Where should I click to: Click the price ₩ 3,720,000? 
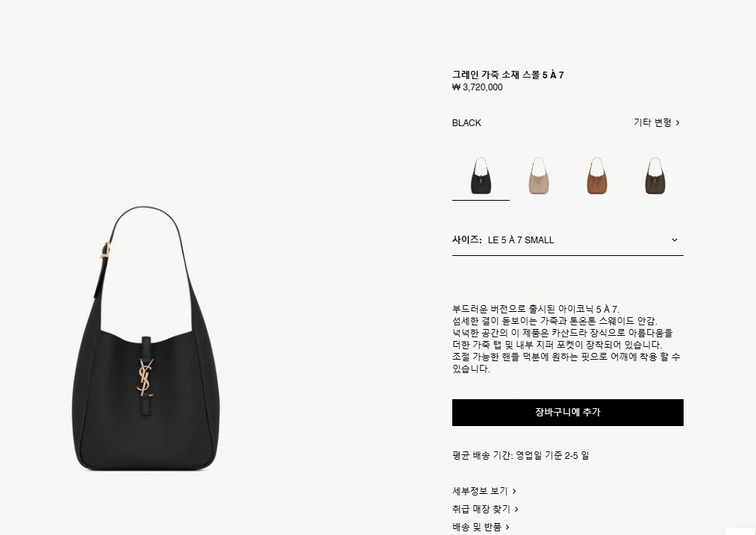click(478, 87)
